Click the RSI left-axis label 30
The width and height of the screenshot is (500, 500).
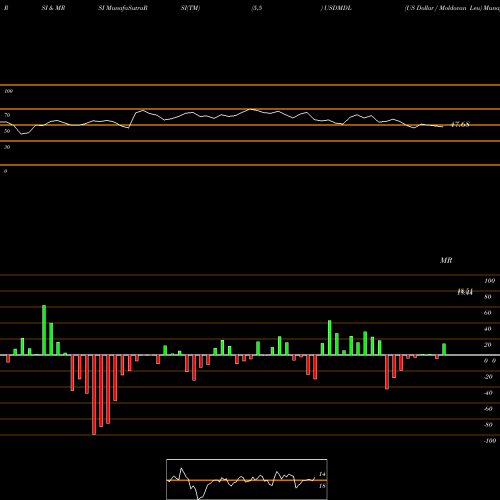click(x=7, y=147)
